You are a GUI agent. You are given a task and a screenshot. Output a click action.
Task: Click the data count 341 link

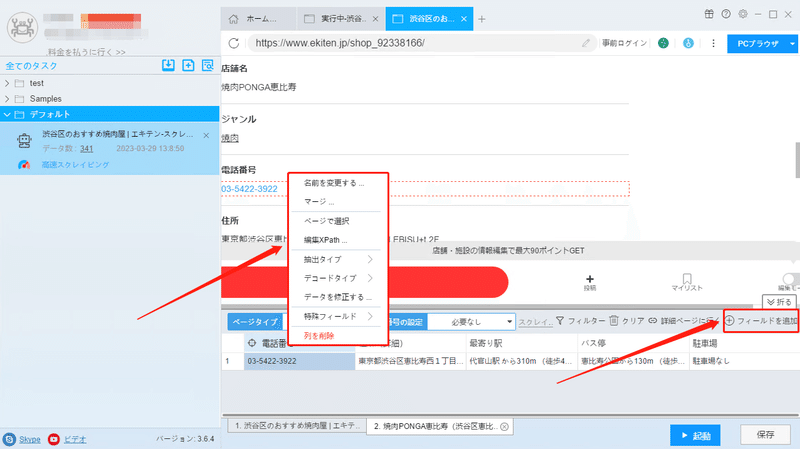[x=87, y=148]
